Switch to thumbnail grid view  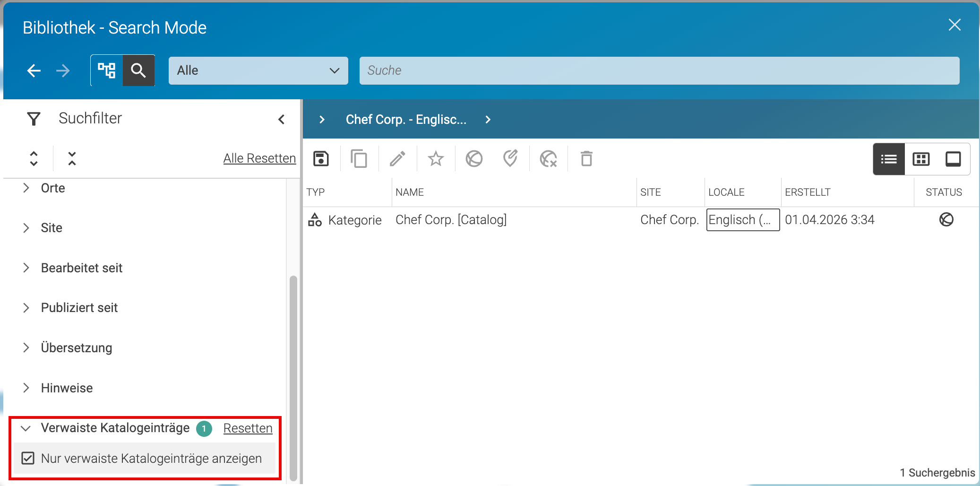tap(921, 159)
